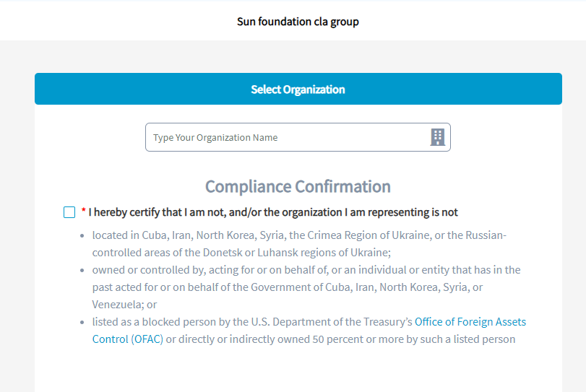
Task: Click the red required asterisk marker
Action: tap(84, 212)
